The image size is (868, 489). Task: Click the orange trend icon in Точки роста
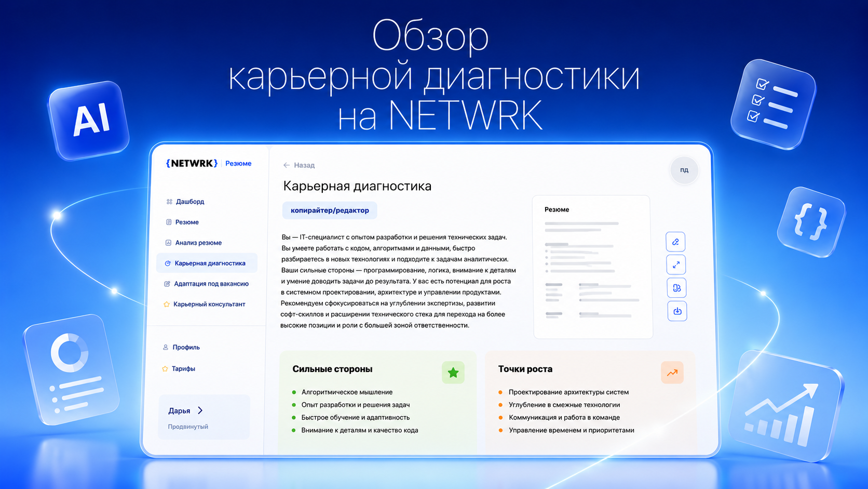[x=672, y=373]
